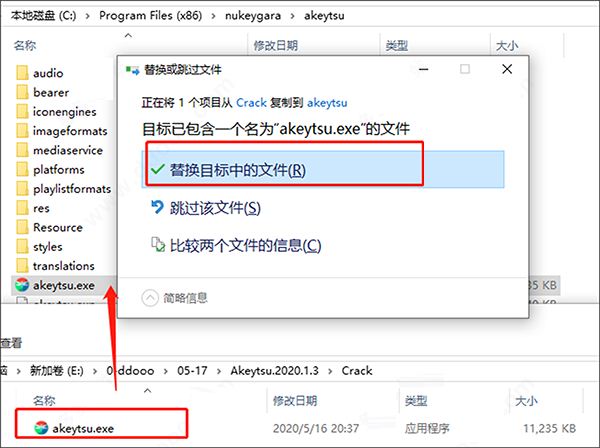Select the mediaservice folder

coord(59,150)
